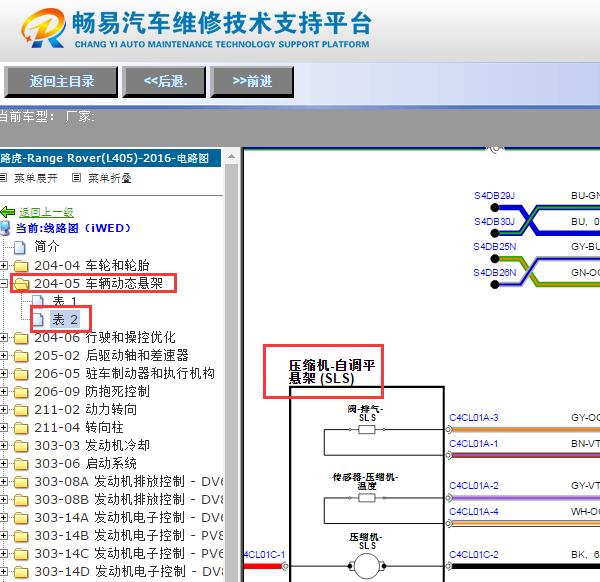Open 表 1 under 204-05
Viewport: 600px width, 582px height.
click(x=64, y=301)
